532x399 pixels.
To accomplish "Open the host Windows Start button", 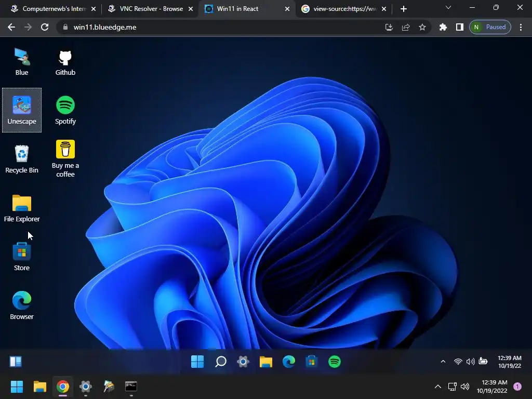I will point(17,387).
